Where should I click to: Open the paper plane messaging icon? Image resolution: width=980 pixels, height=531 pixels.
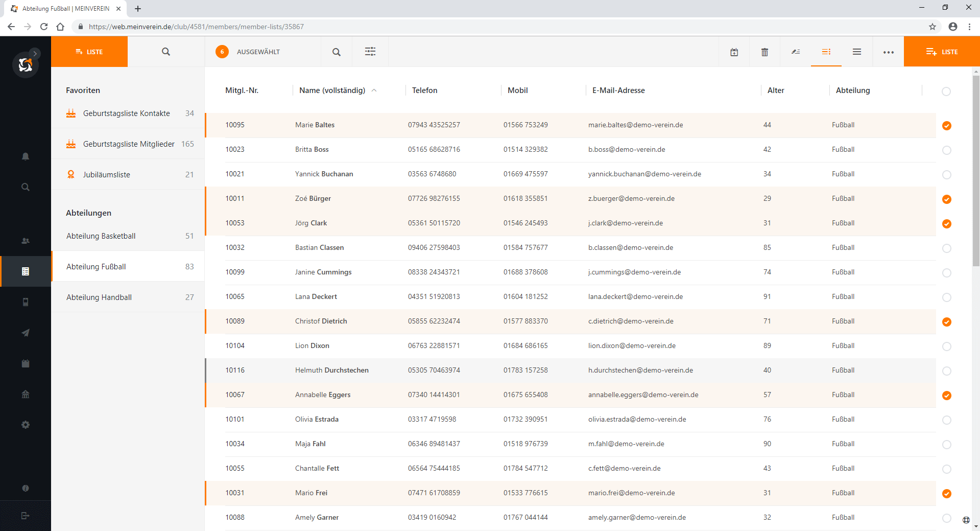pos(26,333)
